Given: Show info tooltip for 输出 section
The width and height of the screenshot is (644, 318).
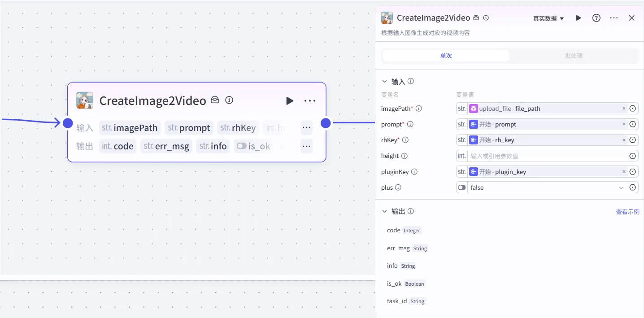Looking at the screenshot, I should [x=410, y=211].
